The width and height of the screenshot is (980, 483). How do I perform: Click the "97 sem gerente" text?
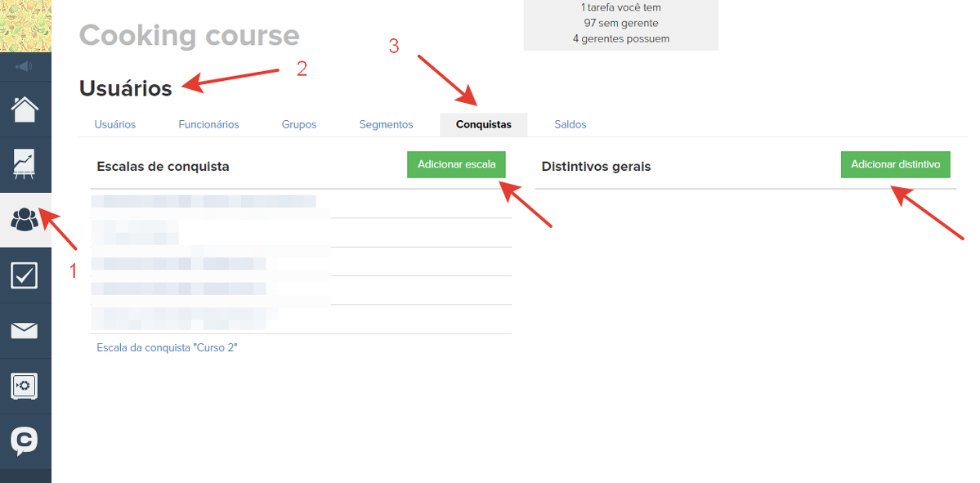(x=620, y=23)
